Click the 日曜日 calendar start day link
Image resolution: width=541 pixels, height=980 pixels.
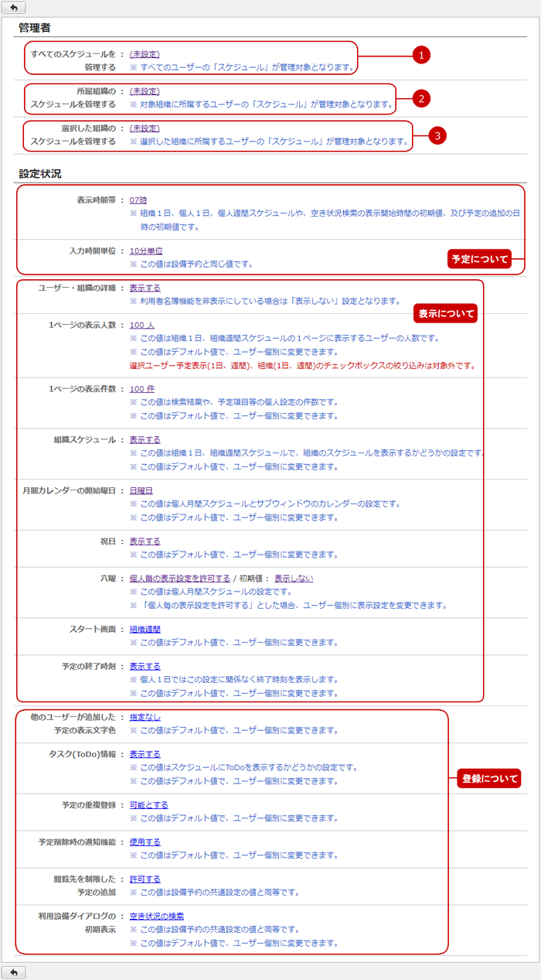point(141,490)
